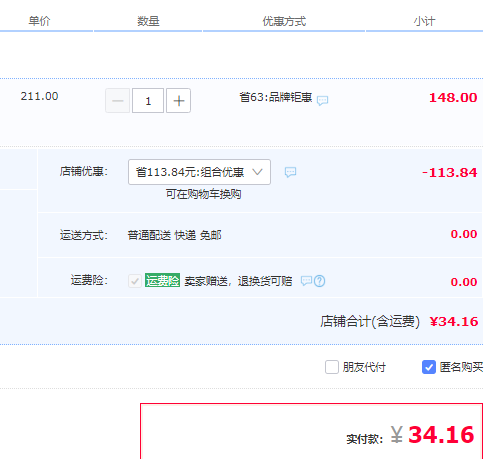Click speech bubble icon in 运费险 row

coord(306,281)
